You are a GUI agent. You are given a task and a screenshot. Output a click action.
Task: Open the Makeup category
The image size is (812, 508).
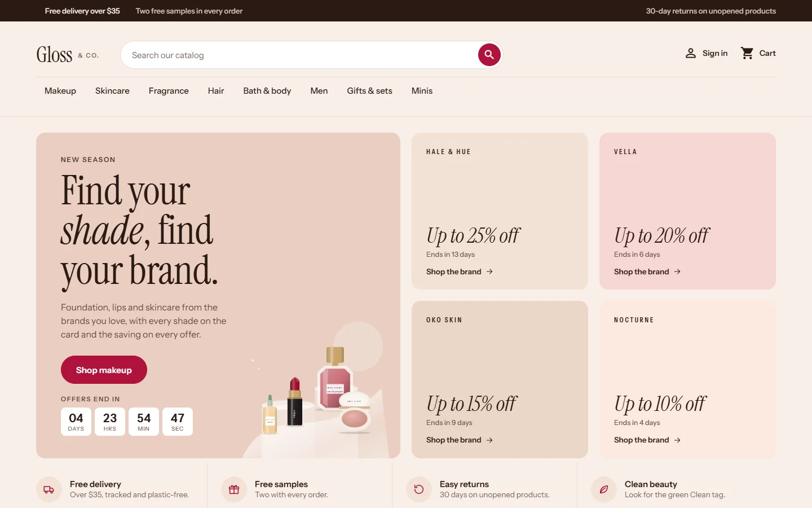[60, 91]
